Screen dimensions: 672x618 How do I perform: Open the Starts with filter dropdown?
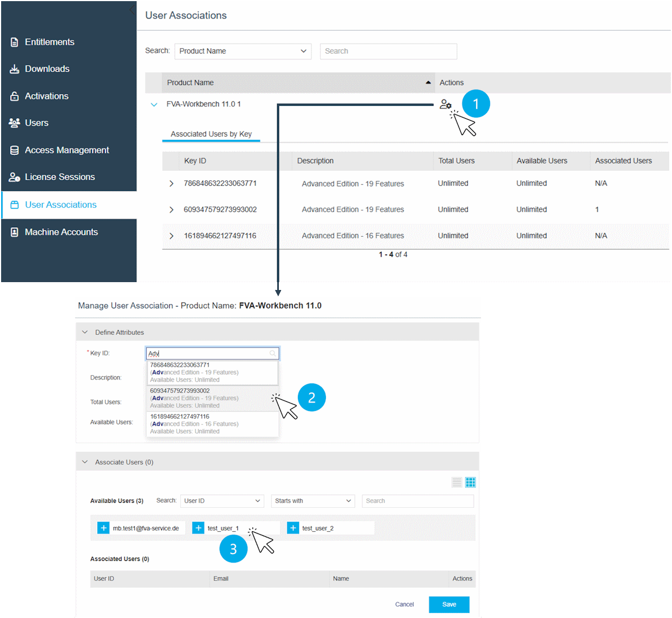313,501
